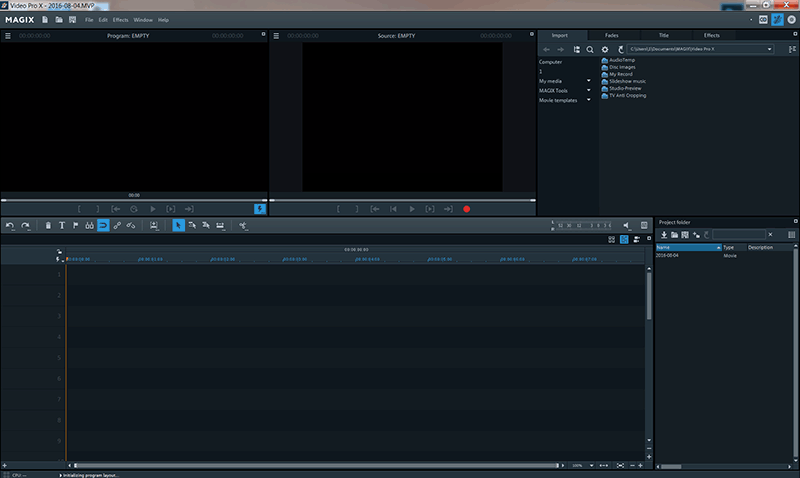
Task: Switch to the Fades tab
Action: tap(612, 35)
